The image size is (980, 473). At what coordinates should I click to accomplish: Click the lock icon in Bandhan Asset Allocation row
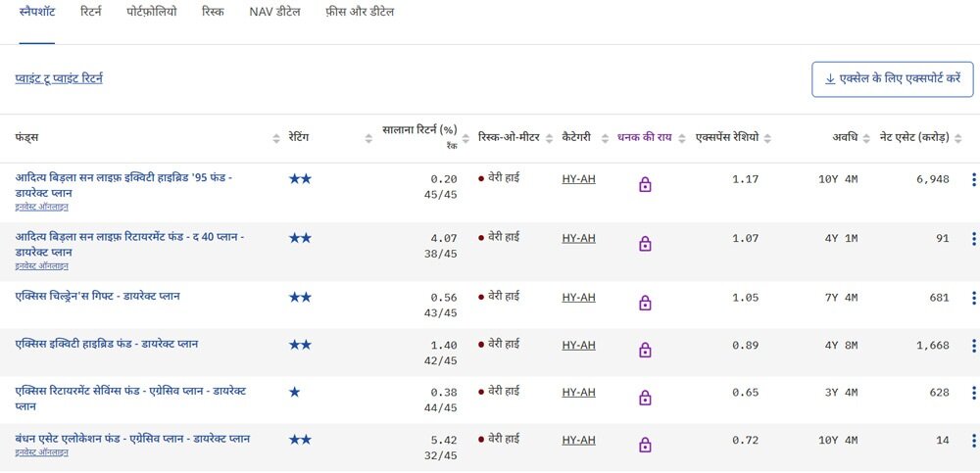[x=645, y=446]
